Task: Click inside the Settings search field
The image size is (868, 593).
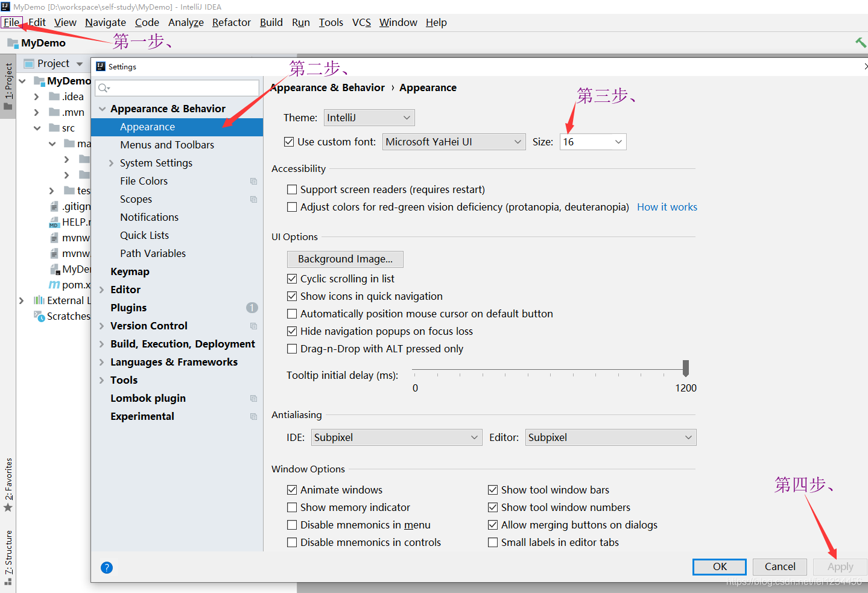Action: point(177,88)
